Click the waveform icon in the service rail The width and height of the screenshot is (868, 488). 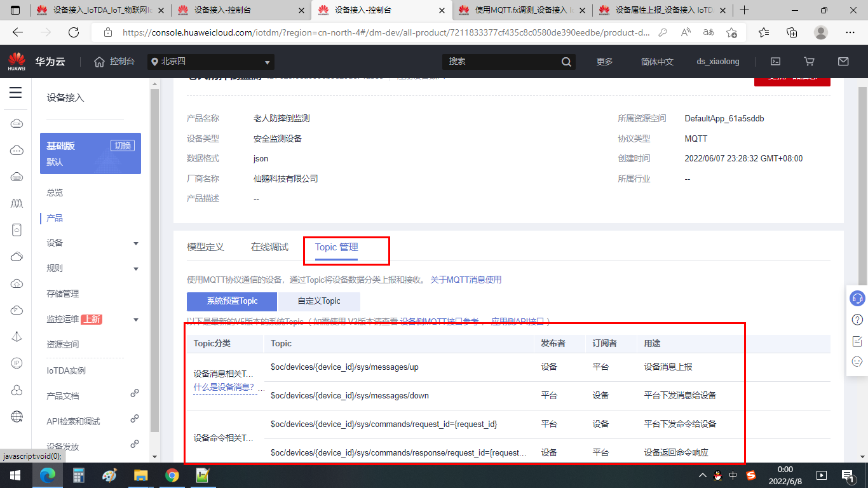[17, 203]
